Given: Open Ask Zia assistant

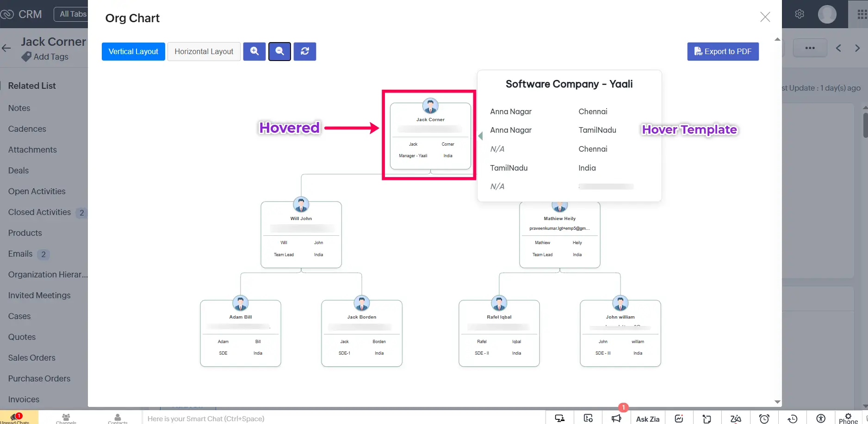Looking at the screenshot, I should [647, 418].
